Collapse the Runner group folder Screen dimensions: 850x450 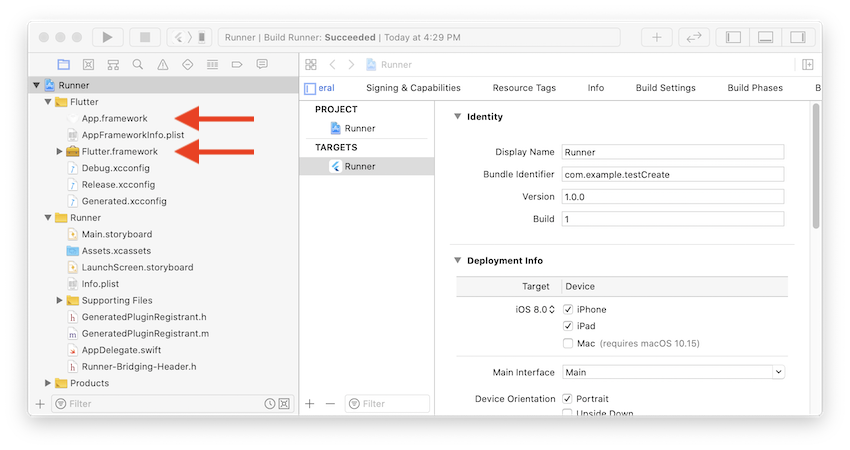tap(48, 217)
